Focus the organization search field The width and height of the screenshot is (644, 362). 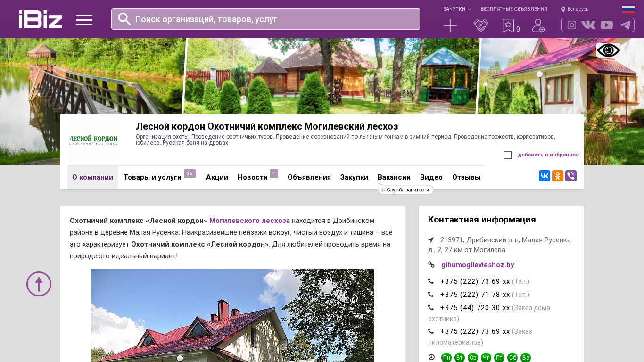(265, 19)
